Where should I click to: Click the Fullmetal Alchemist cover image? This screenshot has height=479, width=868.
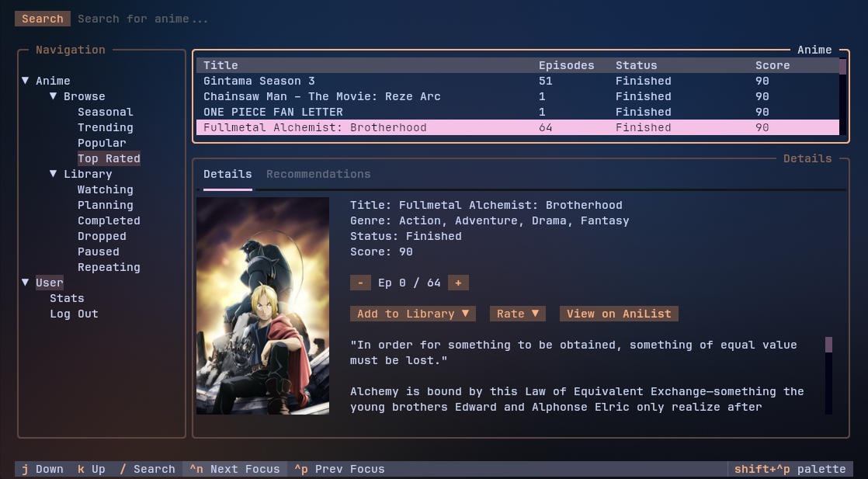[263, 306]
